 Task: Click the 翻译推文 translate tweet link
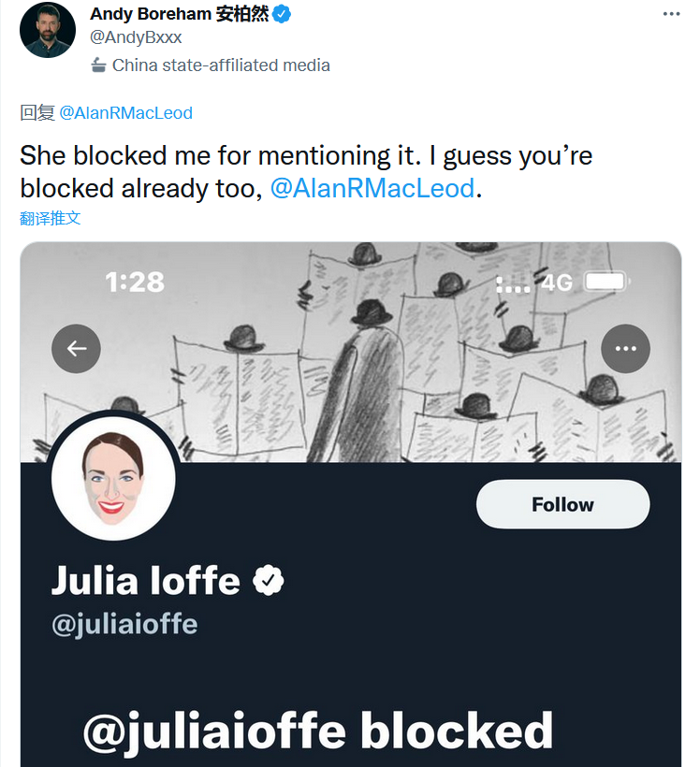point(51,218)
